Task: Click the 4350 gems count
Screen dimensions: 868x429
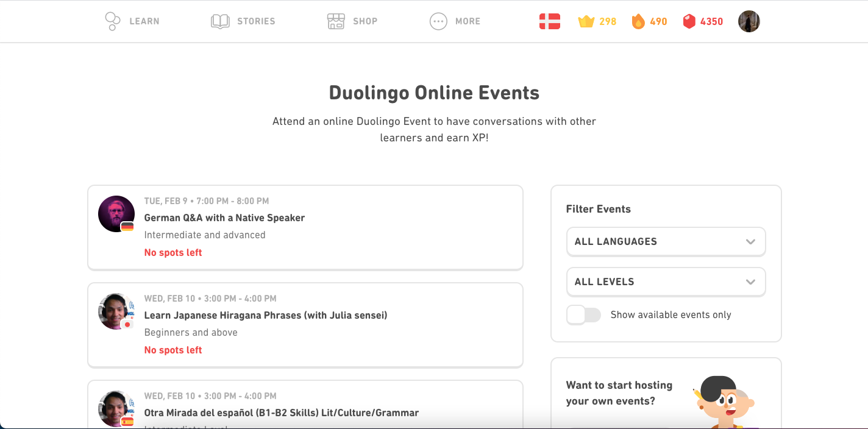Action: coord(711,21)
